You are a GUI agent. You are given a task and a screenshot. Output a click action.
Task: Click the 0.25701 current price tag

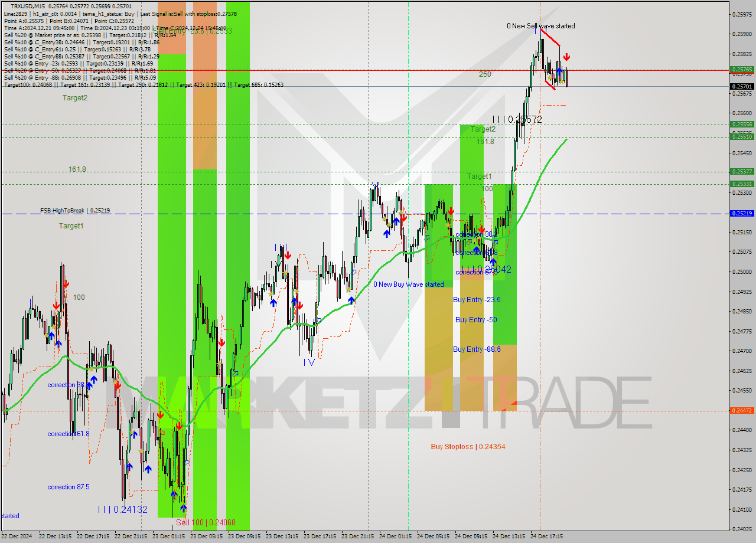742,86
